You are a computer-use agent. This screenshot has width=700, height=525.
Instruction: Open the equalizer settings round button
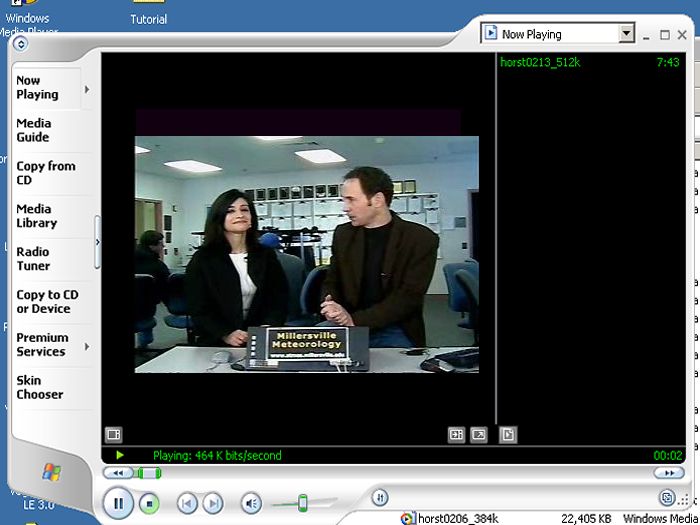click(380, 497)
